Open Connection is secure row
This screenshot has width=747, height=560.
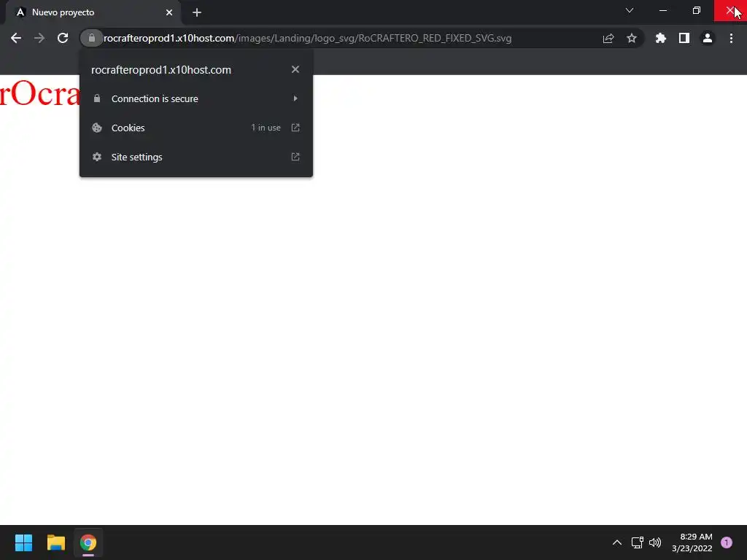[196, 98]
